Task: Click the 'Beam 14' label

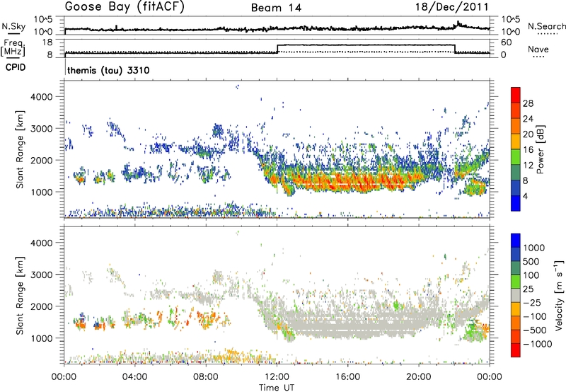Action: [x=276, y=8]
